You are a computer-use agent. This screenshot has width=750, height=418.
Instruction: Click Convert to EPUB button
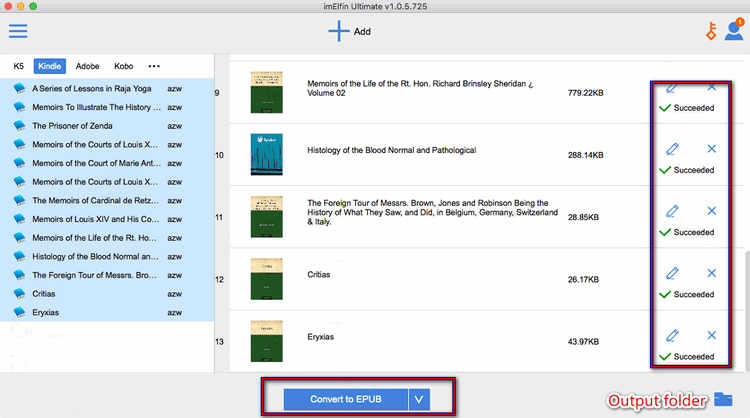point(345,399)
